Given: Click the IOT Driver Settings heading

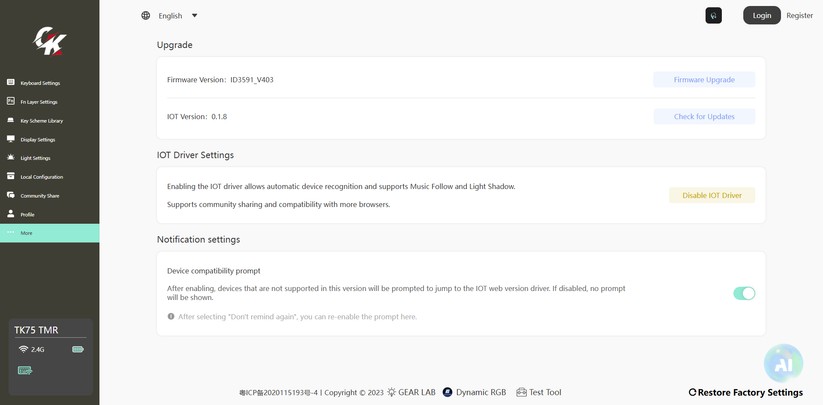Looking at the screenshot, I should point(195,155).
